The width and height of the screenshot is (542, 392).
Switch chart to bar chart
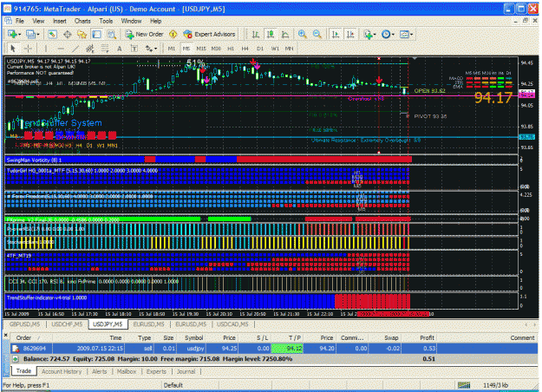pyautogui.click(x=256, y=34)
